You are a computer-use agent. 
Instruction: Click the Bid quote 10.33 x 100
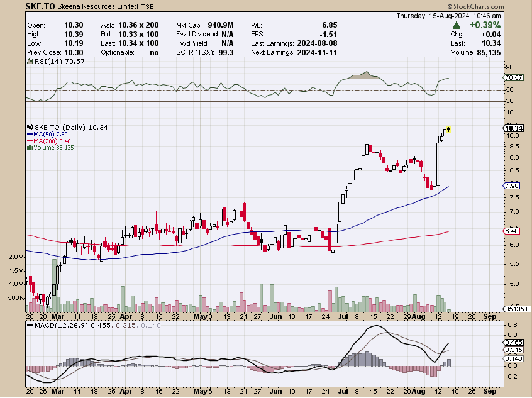coord(138,35)
